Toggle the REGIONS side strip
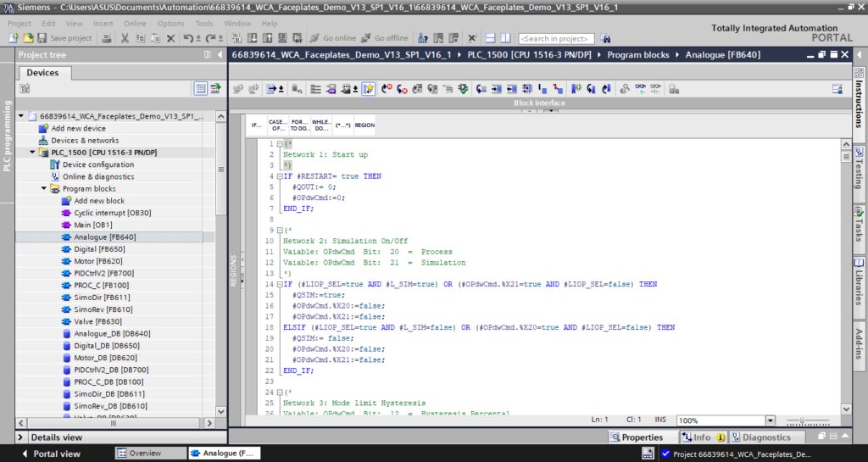 coord(234,270)
